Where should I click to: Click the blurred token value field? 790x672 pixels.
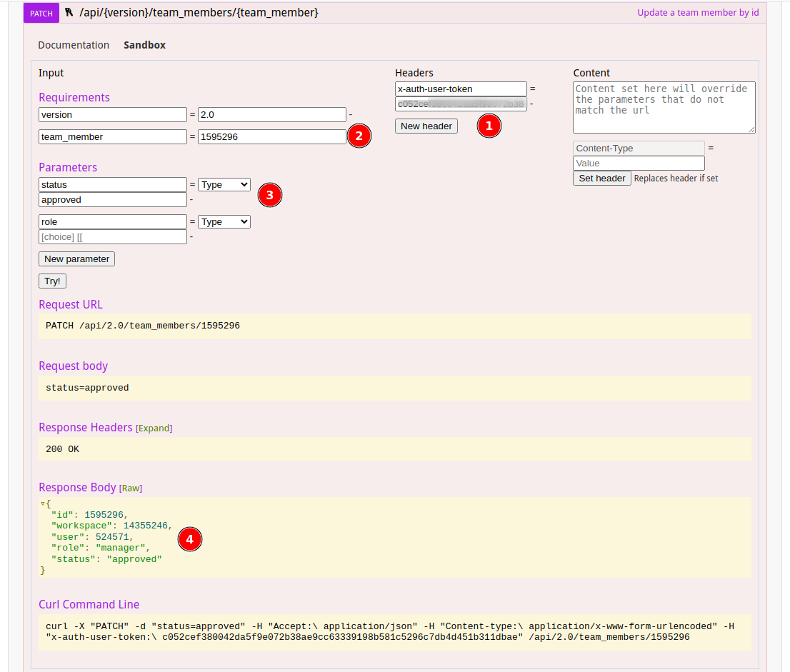point(461,104)
